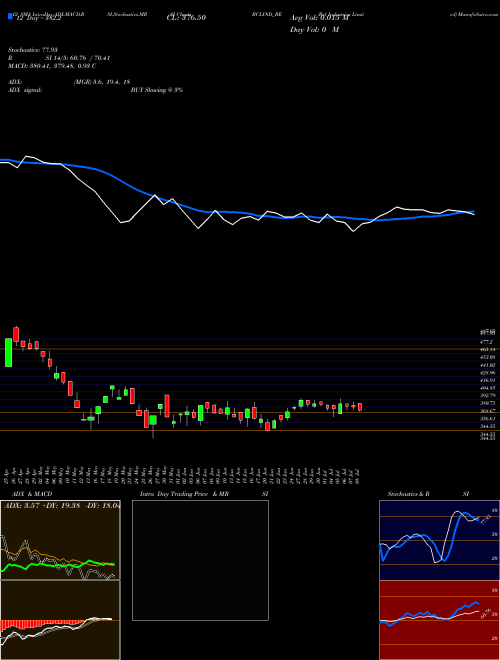
Task: Click the 'MACD: 380.41, 379.48, 0.93 C' line
Action: 52,66
